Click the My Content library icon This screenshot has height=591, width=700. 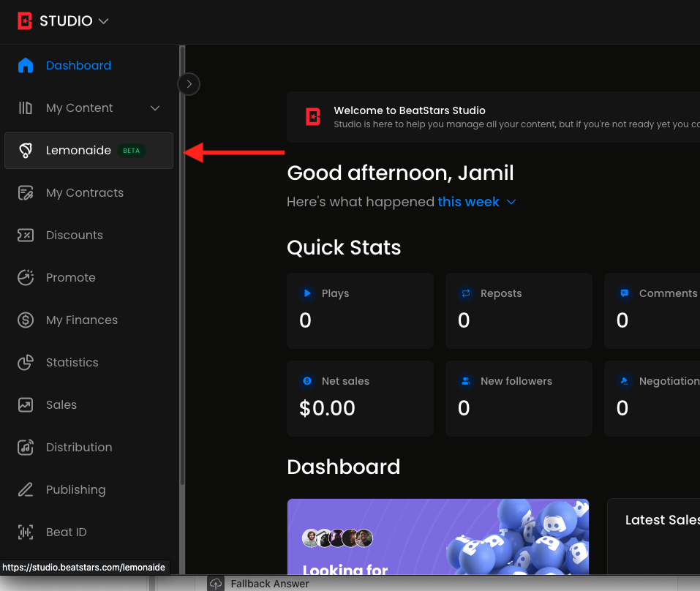[26, 108]
